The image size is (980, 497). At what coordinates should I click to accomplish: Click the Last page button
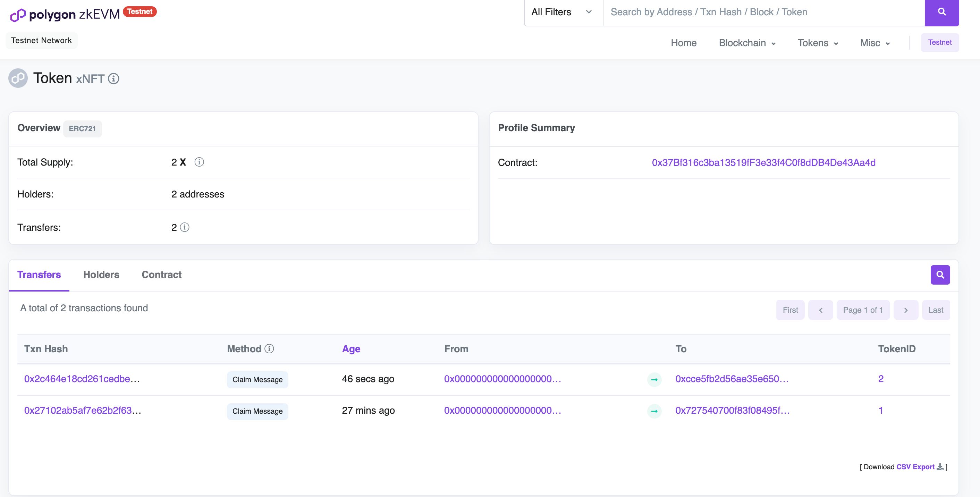936,310
